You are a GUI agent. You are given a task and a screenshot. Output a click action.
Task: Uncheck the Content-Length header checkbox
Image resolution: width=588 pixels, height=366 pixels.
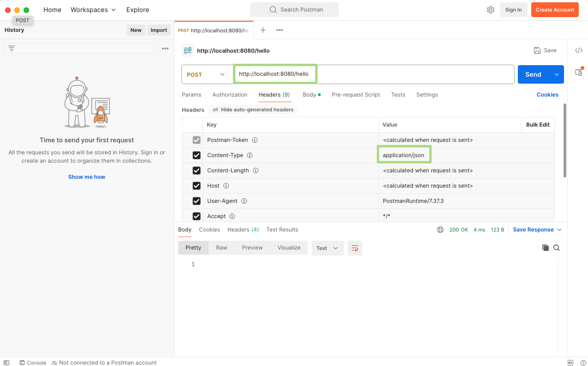(x=197, y=171)
